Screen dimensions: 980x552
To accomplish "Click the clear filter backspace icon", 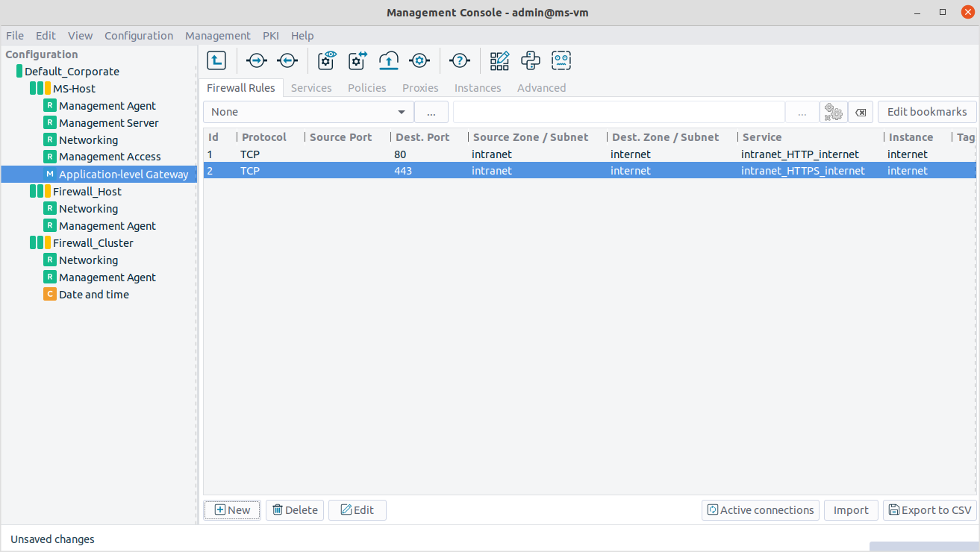I will tap(861, 112).
